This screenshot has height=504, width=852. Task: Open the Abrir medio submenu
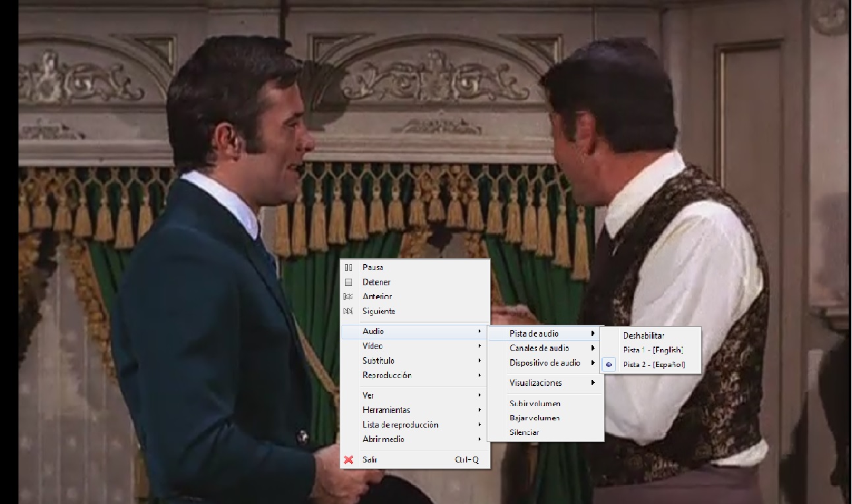(415, 439)
